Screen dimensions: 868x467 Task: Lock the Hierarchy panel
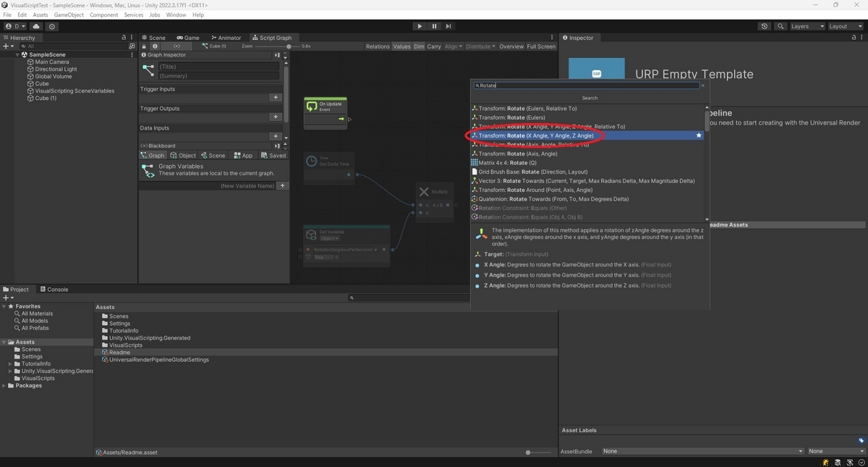[124, 38]
